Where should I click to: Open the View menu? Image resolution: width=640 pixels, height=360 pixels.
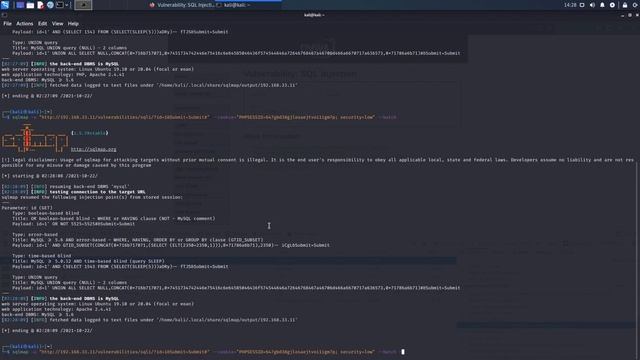click(58, 24)
